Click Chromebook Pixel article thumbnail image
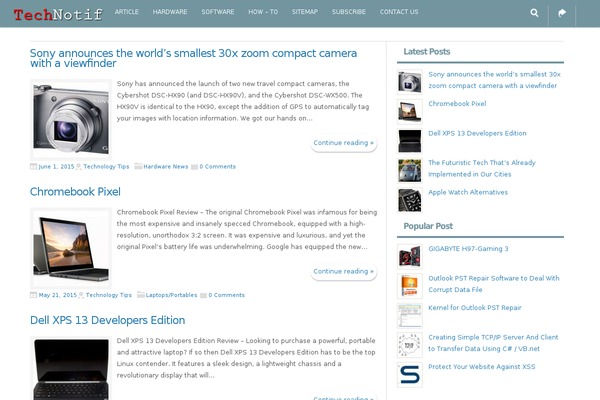 click(71, 248)
